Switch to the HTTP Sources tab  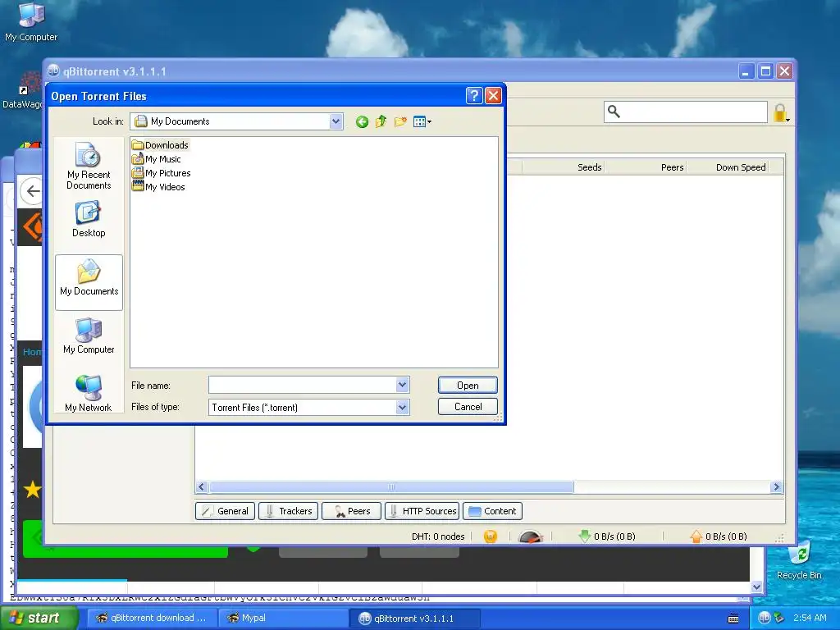(421, 511)
